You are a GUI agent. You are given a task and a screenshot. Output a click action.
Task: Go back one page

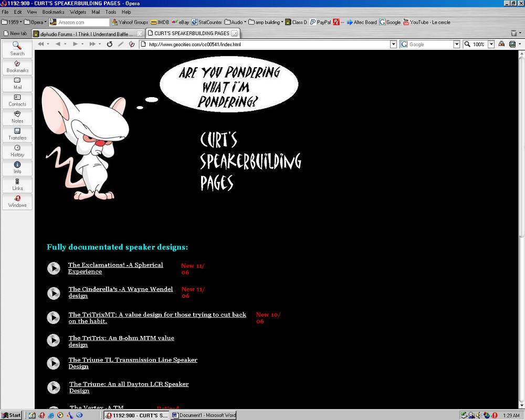58,44
